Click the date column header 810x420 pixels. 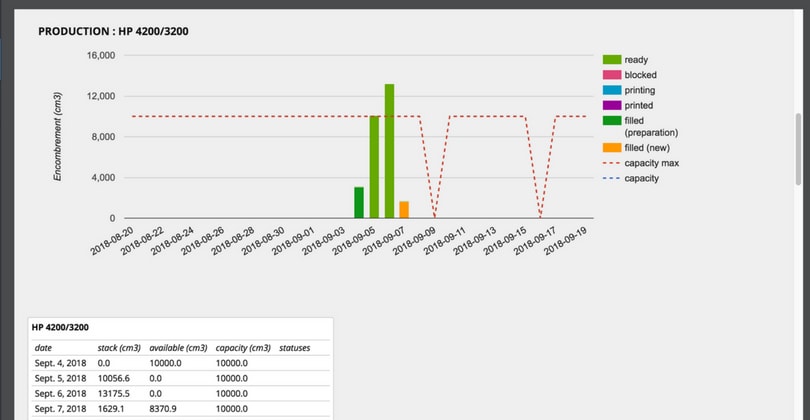43,348
